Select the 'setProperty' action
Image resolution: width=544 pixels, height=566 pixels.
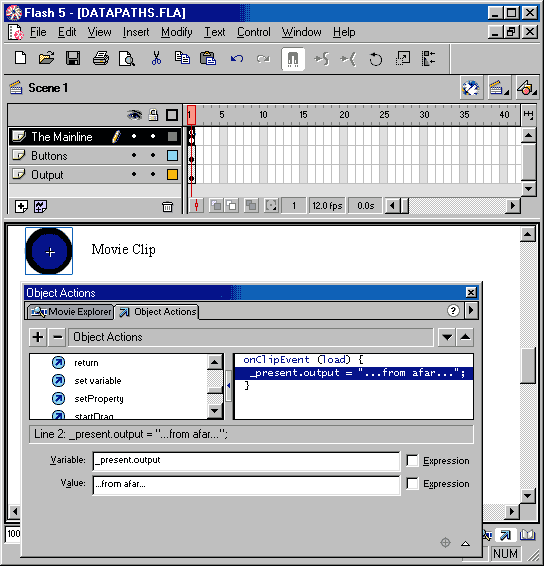pyautogui.click(x=99, y=399)
